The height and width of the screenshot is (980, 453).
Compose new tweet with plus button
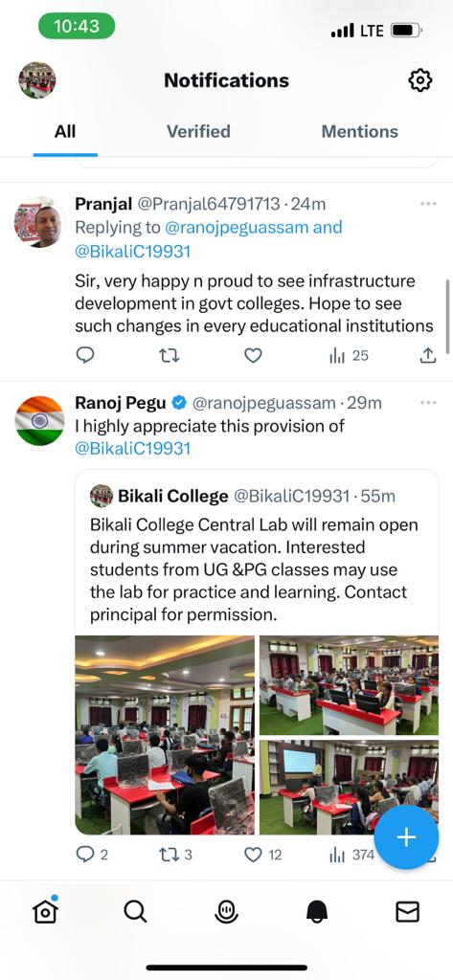point(406,837)
